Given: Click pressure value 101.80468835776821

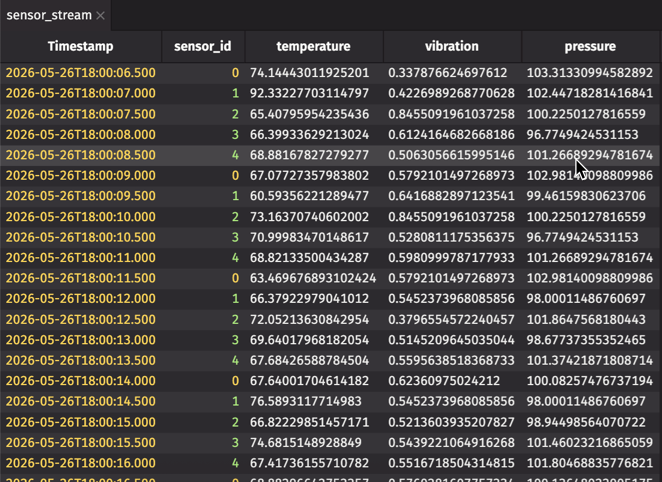Looking at the screenshot, I should (x=590, y=463).
